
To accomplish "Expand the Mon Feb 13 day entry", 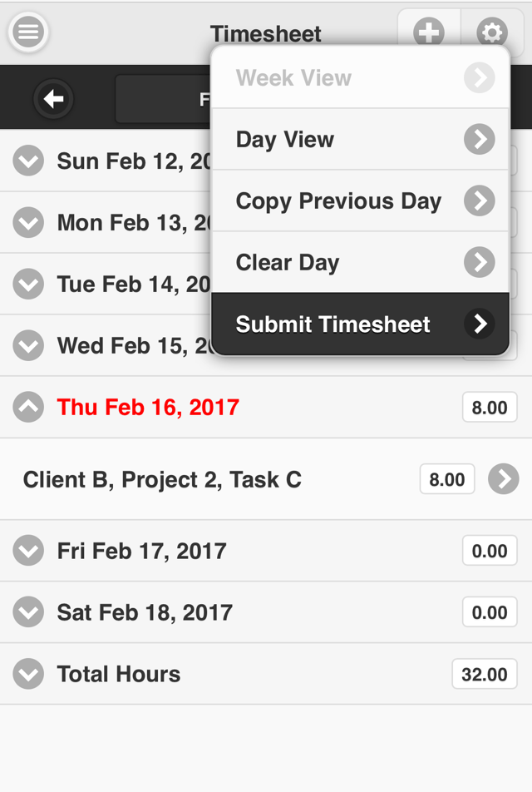I will (x=27, y=222).
